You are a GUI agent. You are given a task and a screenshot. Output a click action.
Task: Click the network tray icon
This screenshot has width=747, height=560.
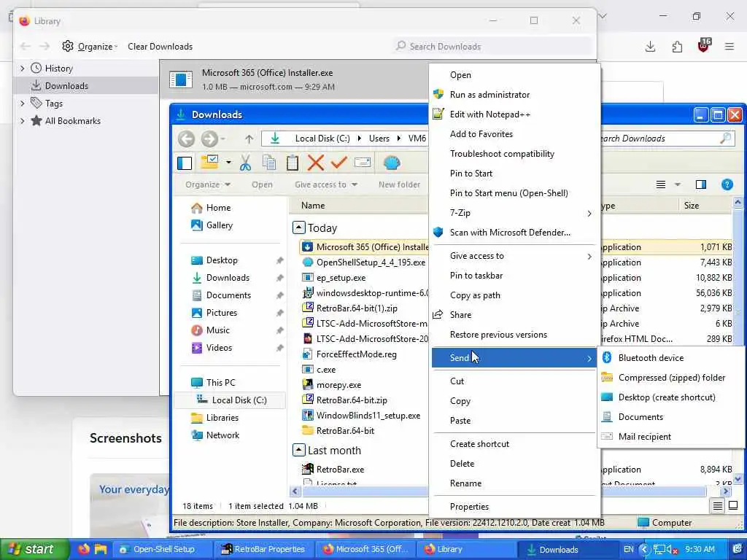659,550
